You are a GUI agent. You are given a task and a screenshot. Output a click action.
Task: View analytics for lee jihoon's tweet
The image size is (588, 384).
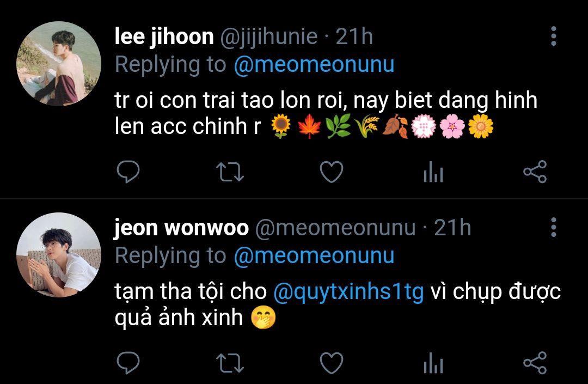point(433,172)
